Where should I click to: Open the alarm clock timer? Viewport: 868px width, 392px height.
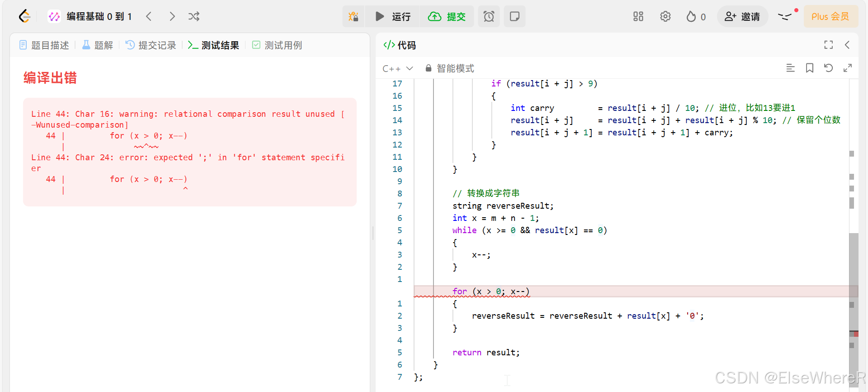[x=489, y=17]
